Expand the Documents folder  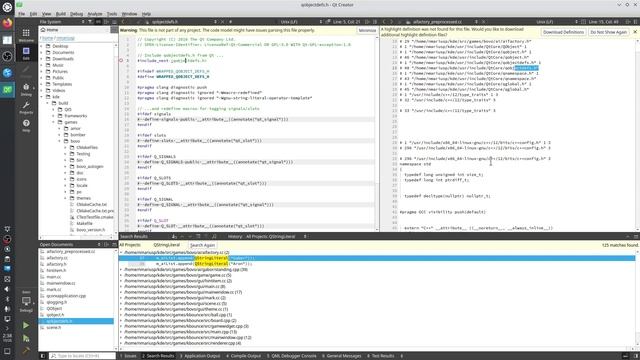point(41,53)
